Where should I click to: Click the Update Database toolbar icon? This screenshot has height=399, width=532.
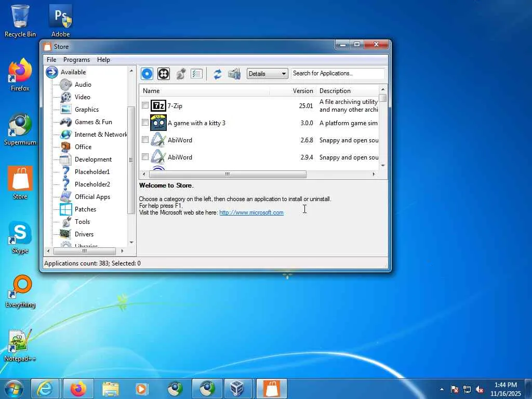(x=234, y=74)
